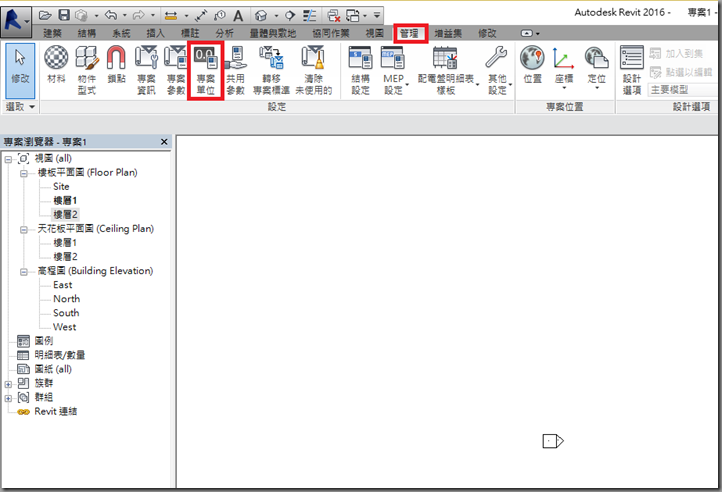Open the 鎖點 (Snaps) settings
722x492 pixels.
pyautogui.click(x=116, y=64)
